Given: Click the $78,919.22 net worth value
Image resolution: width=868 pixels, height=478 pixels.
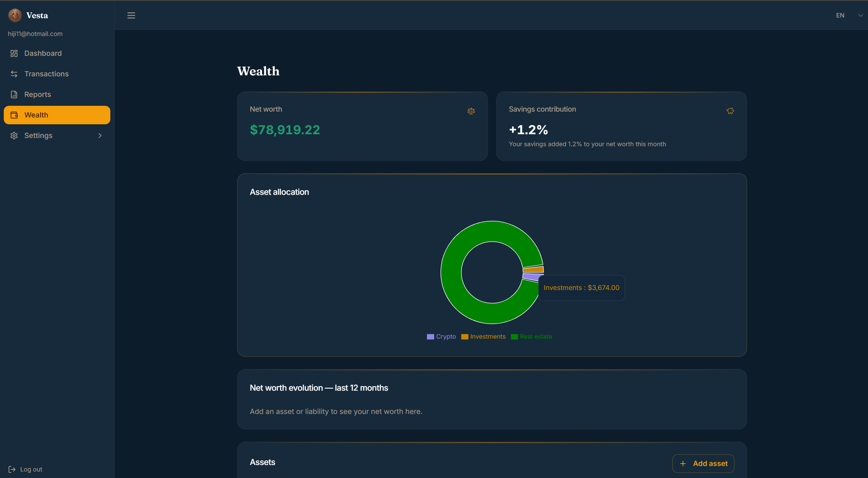Looking at the screenshot, I should 285,130.
